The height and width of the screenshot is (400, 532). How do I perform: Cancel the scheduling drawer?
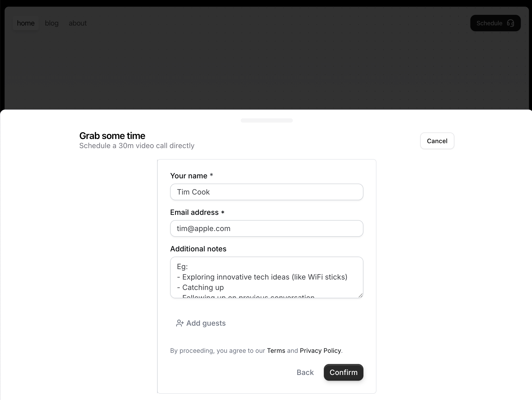[437, 141]
